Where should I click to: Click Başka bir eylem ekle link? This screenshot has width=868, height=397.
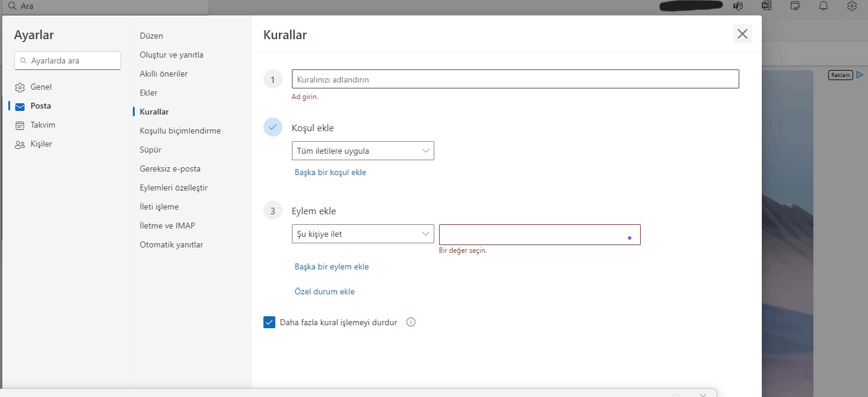[x=332, y=266]
